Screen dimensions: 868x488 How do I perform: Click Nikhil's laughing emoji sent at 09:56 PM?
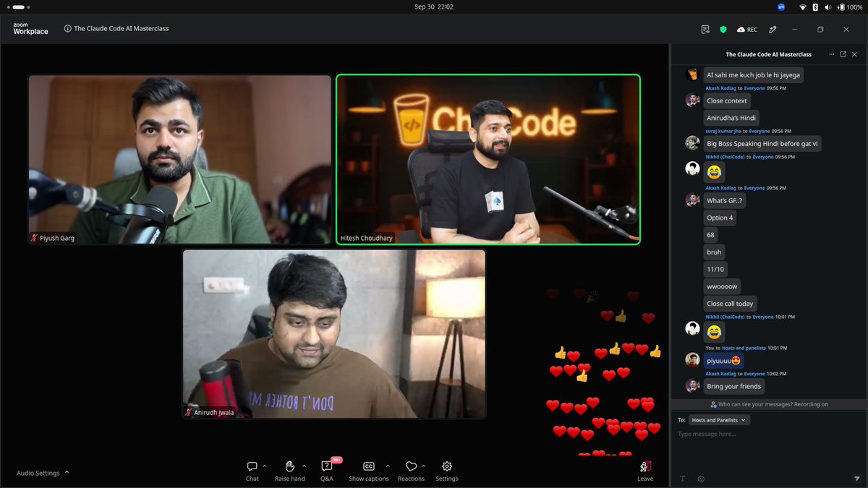click(714, 172)
